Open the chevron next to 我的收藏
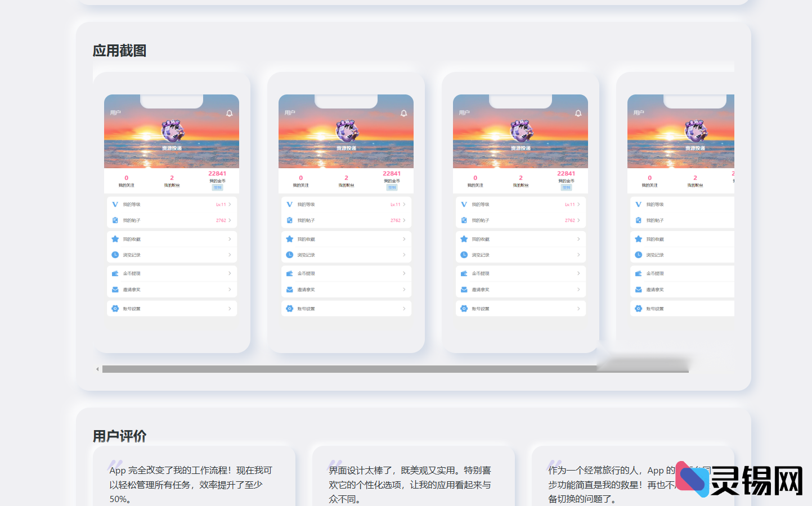The width and height of the screenshot is (812, 506). point(230,238)
